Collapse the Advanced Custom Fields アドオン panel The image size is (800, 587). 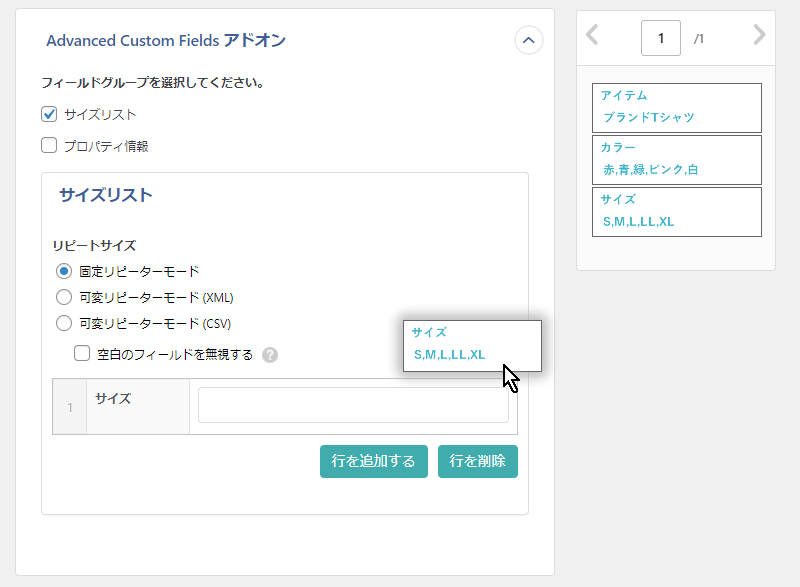pos(529,40)
